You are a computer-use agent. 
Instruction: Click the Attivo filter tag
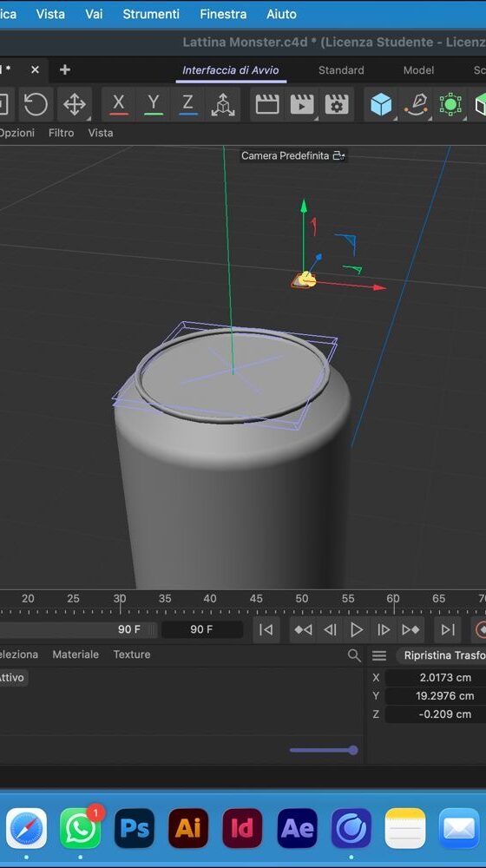click(x=13, y=678)
